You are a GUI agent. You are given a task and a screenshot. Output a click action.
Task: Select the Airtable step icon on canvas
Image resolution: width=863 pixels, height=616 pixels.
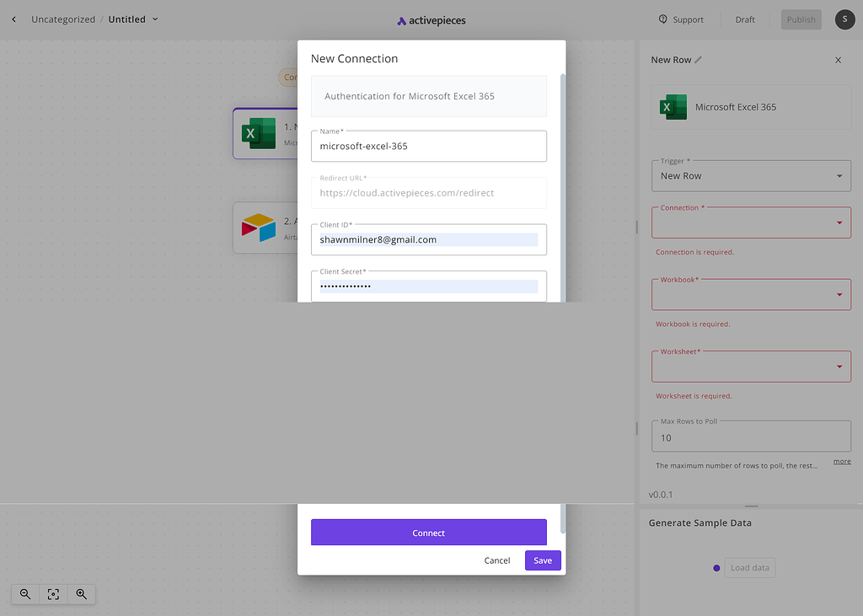pyautogui.click(x=259, y=228)
